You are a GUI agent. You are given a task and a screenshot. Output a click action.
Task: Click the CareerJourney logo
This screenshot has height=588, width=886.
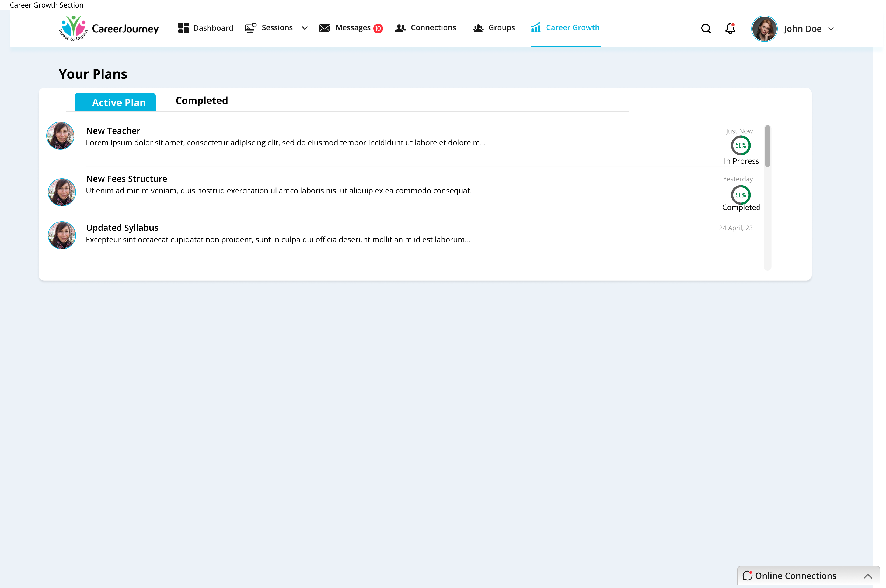click(109, 28)
